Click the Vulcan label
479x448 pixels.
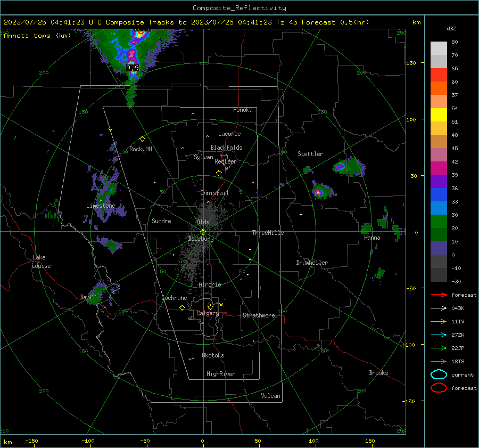pos(271,396)
